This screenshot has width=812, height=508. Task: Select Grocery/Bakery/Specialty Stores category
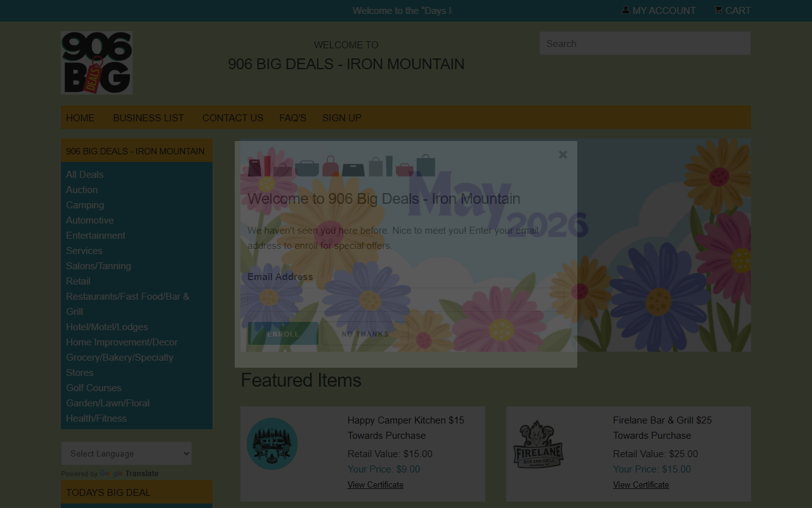[x=119, y=365]
